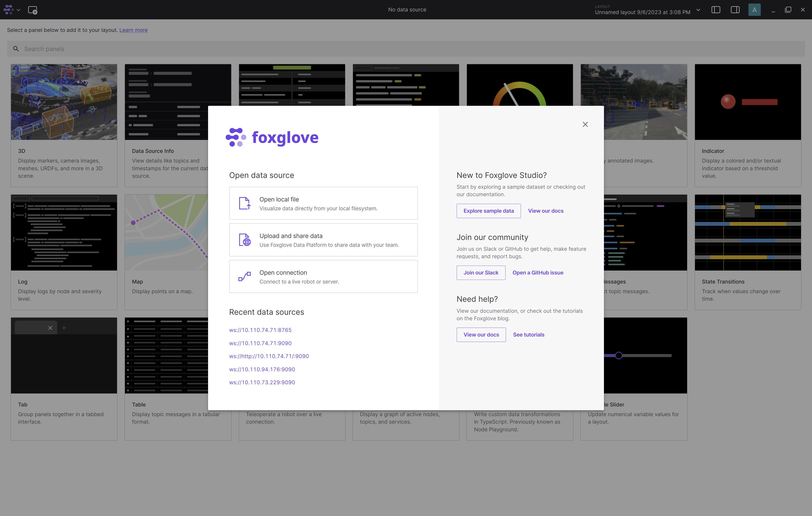Close the Foxglove welcome dialog
Image resolution: width=812 pixels, height=516 pixels.
pyautogui.click(x=585, y=124)
